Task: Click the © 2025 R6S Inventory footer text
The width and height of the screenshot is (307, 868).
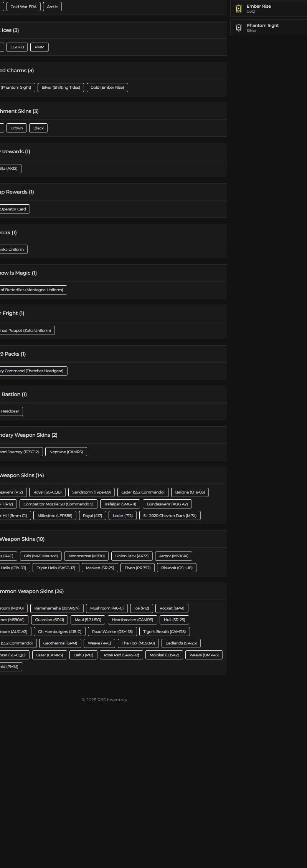Action: coord(104,700)
